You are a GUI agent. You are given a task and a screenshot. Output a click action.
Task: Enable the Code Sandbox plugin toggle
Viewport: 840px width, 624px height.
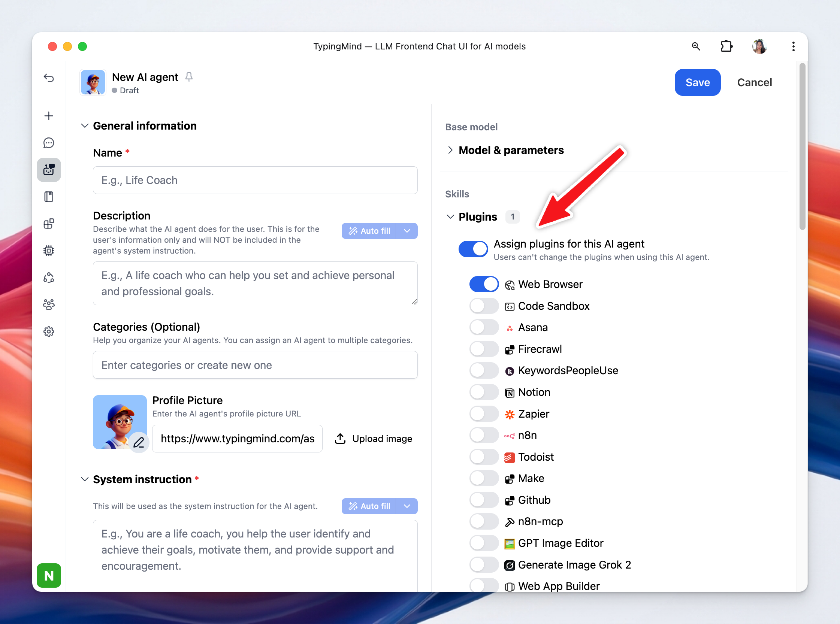[x=484, y=306]
